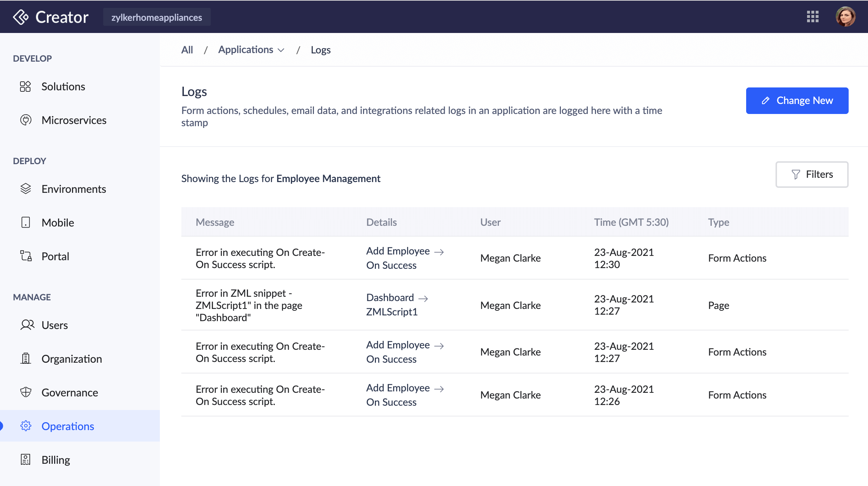Click Megan Clarke in the Dashboard row
The width and height of the screenshot is (868, 486).
510,305
